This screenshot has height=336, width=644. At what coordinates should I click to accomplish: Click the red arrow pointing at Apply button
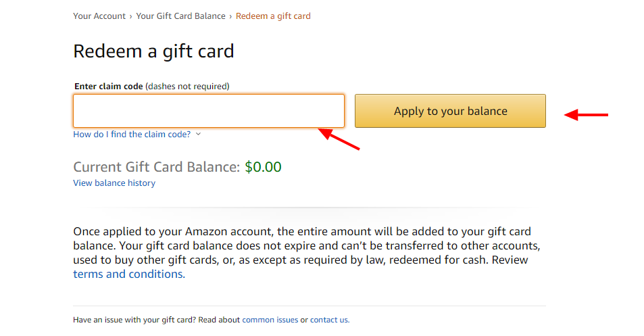point(587,115)
